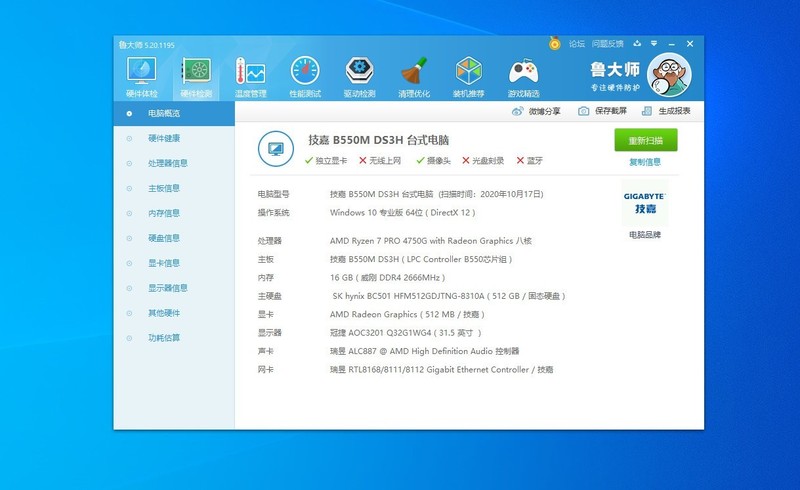Close the 鲁大师 window
The image size is (800, 490).
click(690, 44)
